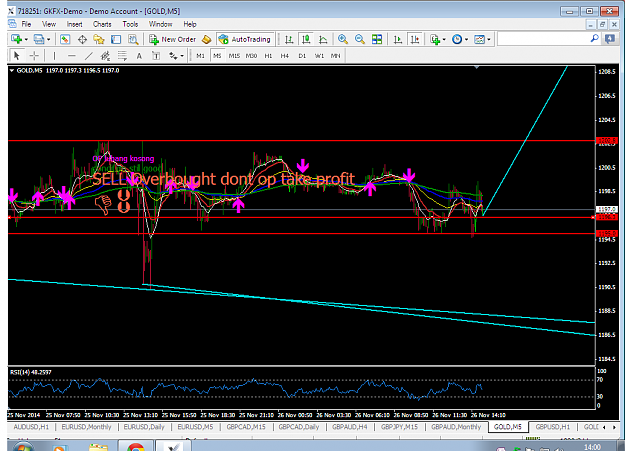Select the Cursor arrow tool
Image resolution: width=625 pixels, height=451 pixels.
tap(16, 56)
